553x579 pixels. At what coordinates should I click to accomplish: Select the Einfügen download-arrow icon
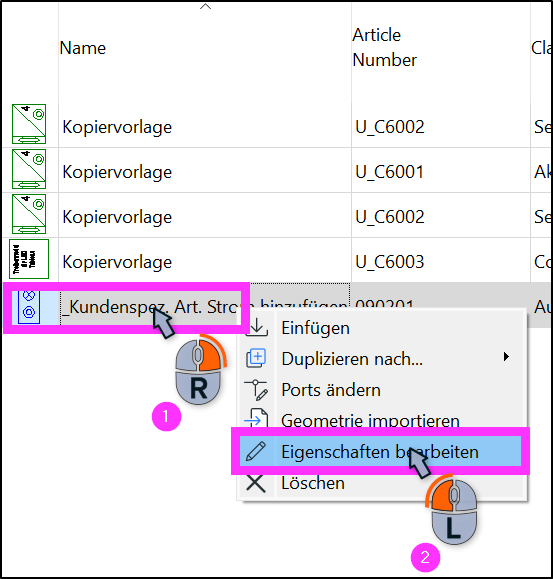point(257,326)
